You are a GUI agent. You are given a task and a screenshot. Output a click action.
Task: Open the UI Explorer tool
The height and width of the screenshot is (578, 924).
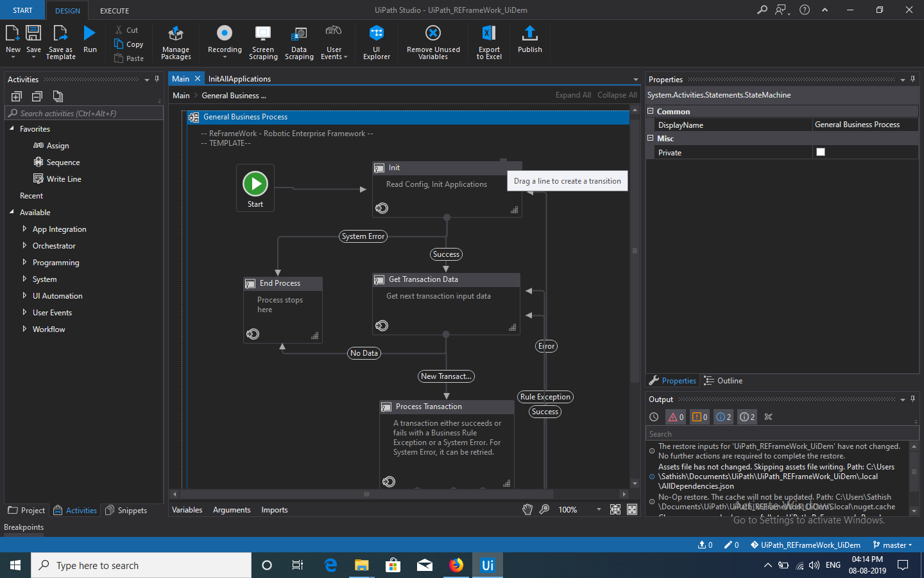click(x=376, y=33)
